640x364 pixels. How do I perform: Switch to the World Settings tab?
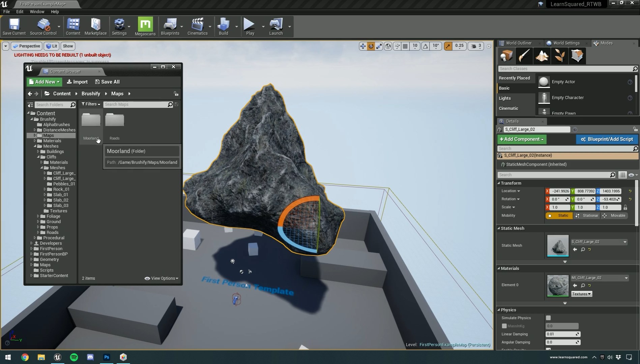[x=566, y=43]
